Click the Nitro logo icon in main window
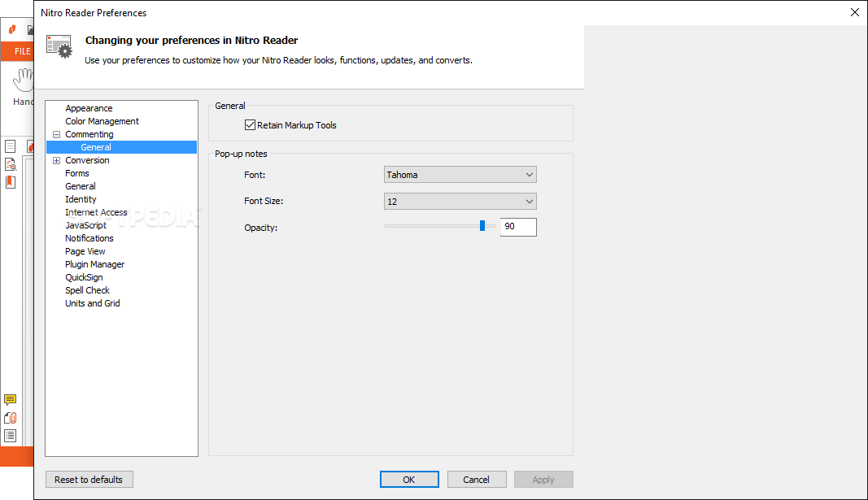The height and width of the screenshot is (500, 868). pos(12,29)
